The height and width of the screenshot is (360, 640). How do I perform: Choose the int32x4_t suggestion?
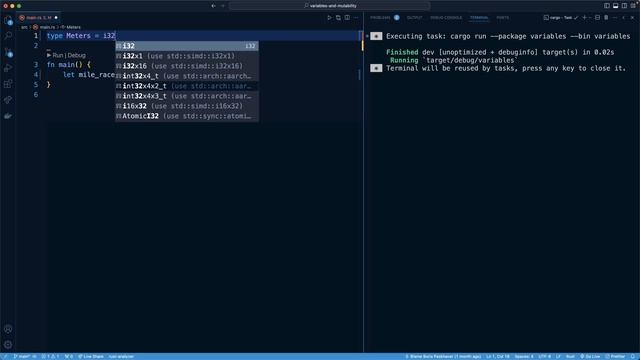tap(187, 76)
